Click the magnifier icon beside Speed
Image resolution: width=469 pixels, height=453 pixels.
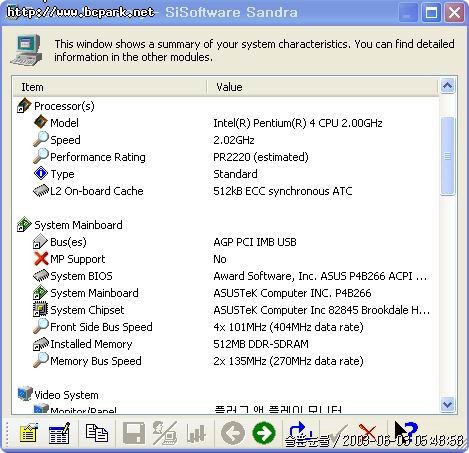41,139
